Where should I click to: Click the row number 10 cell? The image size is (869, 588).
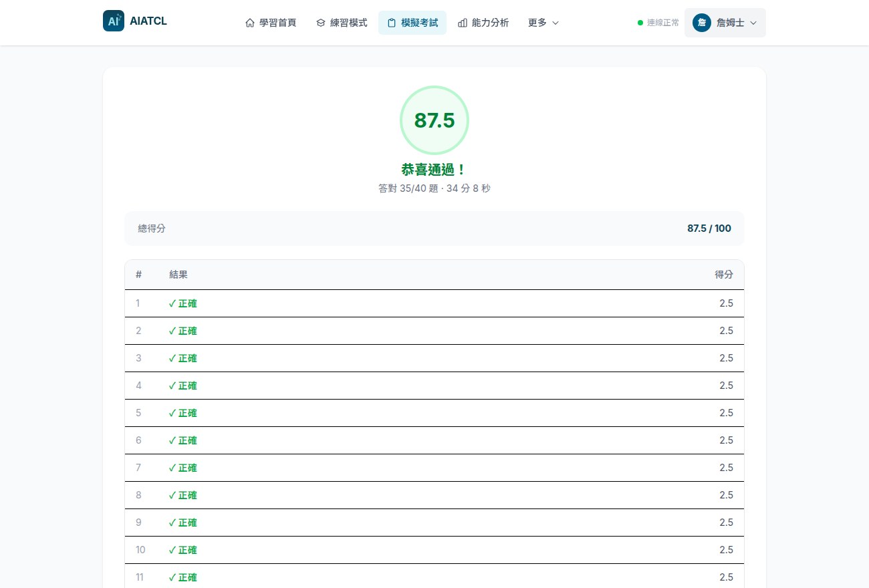point(140,550)
